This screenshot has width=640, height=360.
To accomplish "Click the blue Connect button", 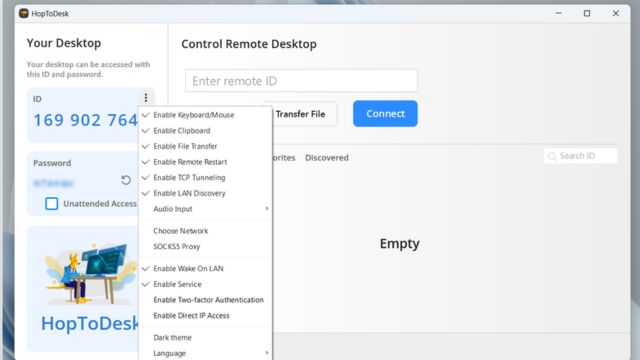I will click(385, 113).
